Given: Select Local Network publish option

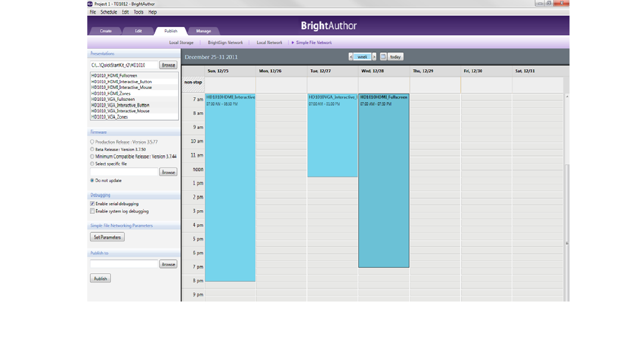Looking at the screenshot, I should pos(270,43).
